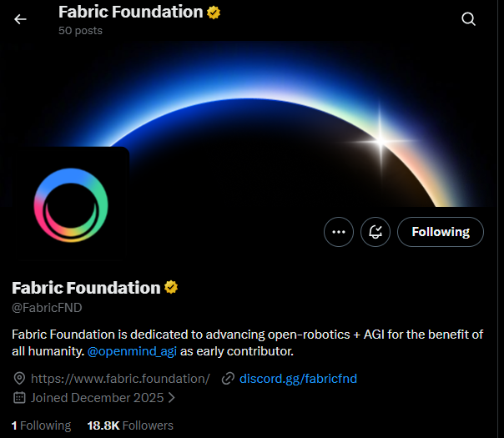The image size is (504, 438).
Task: Open the three-dot more options button
Action: (x=338, y=232)
